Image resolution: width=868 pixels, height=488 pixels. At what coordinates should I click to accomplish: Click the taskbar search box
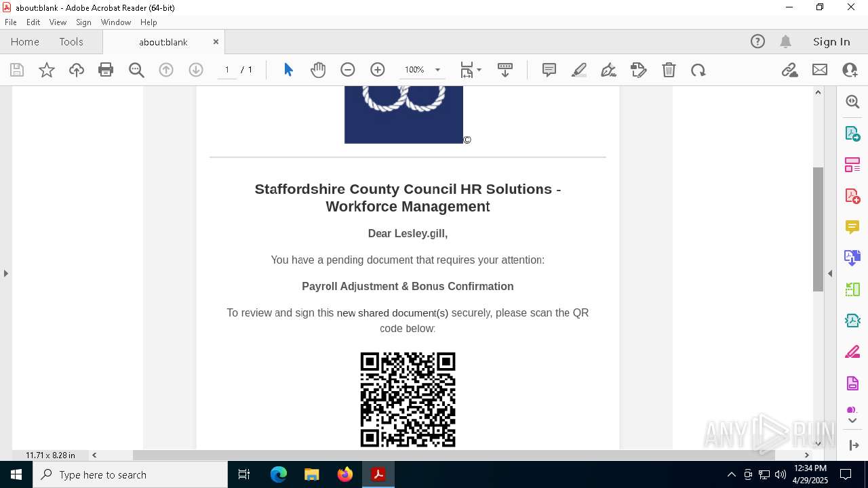[x=130, y=474]
